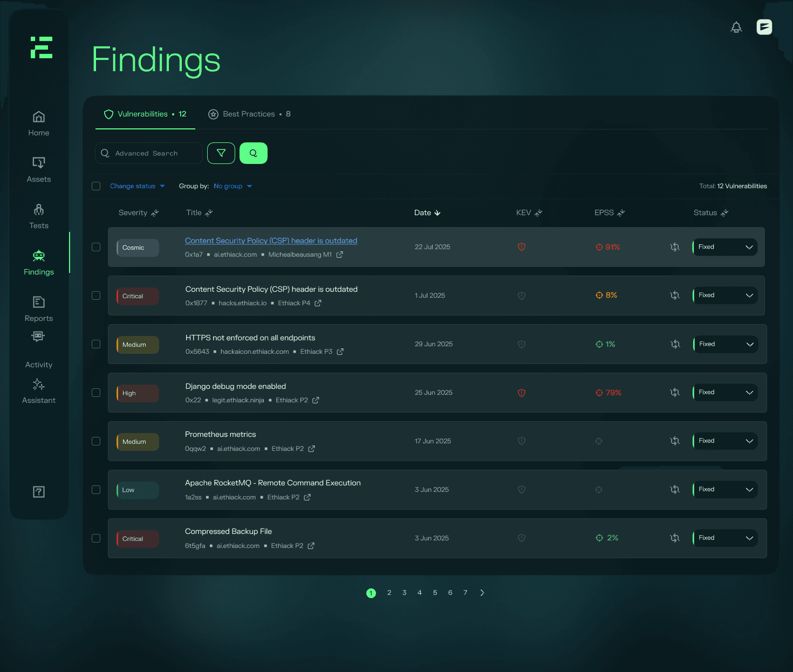
Task: Open status dropdown for Prometheus metrics
Action: (x=725, y=441)
